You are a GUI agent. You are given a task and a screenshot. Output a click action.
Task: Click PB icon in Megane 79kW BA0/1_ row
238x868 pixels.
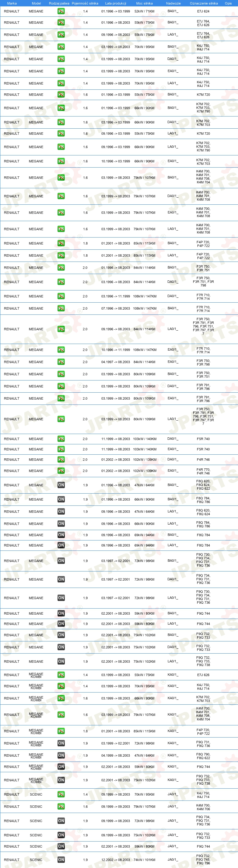click(x=61, y=178)
